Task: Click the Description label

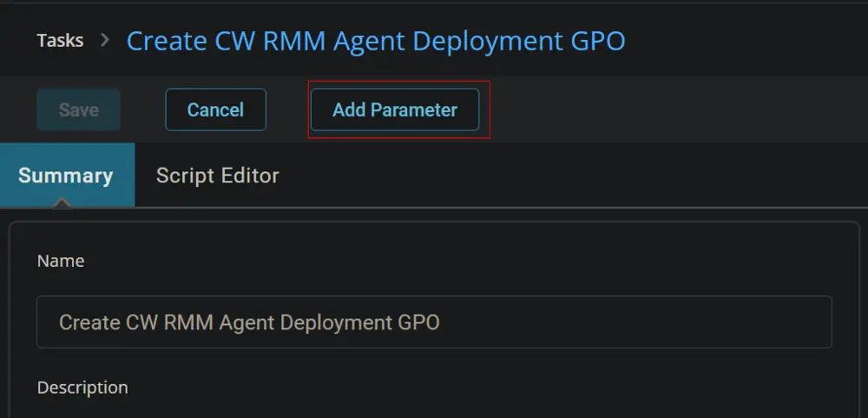Action: click(82, 388)
